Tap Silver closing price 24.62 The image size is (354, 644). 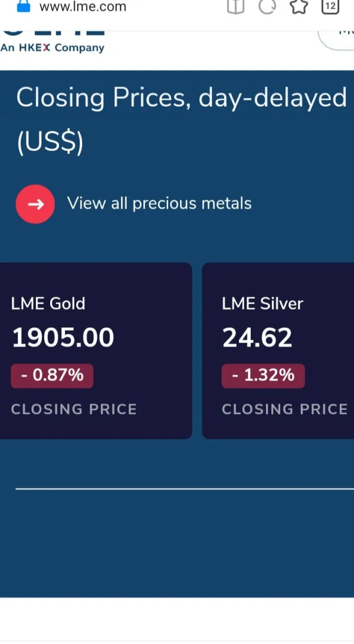click(x=257, y=338)
